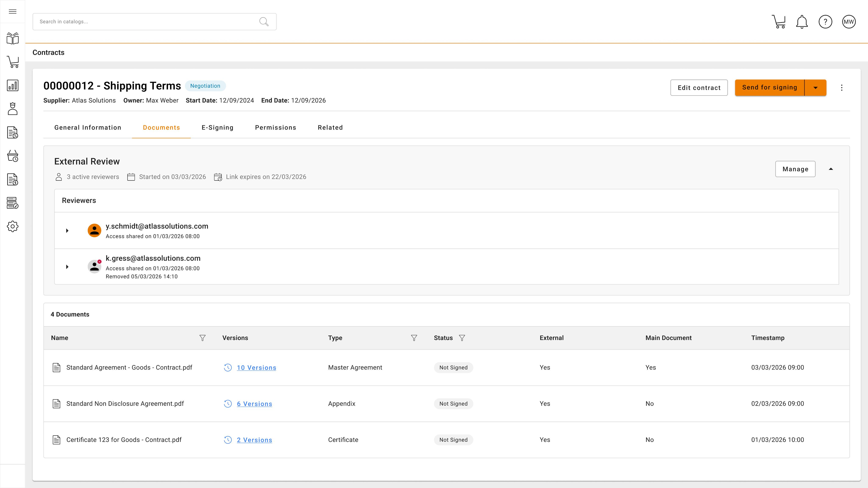
Task: Open the document with percent badge sidebar icon
Action: coord(13,132)
